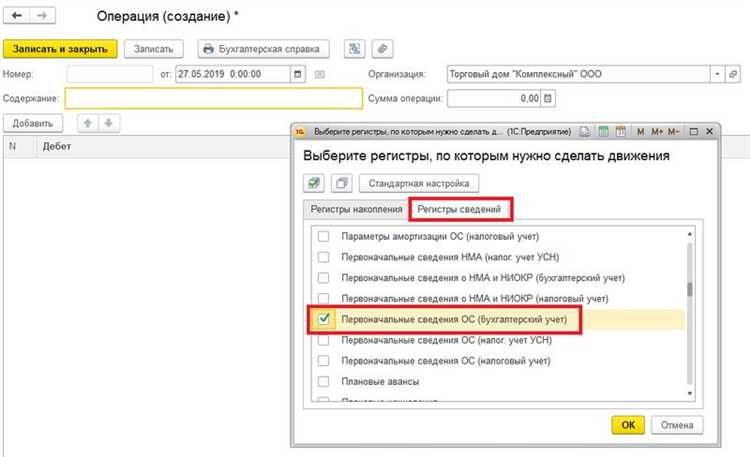Click the scroll down arrow in register list
The width and height of the screenshot is (750, 457).
click(690, 393)
